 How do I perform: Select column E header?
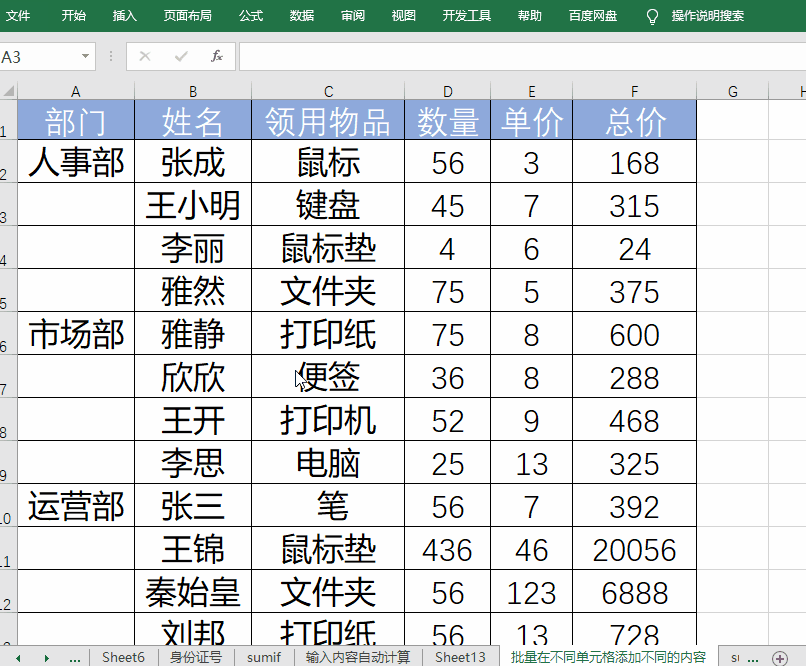pyautogui.click(x=532, y=91)
